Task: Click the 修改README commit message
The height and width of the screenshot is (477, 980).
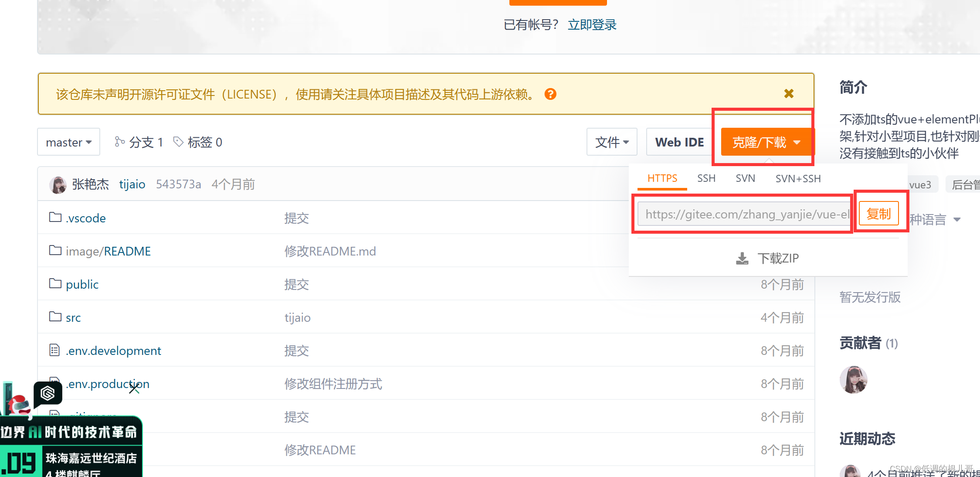Action: point(320,450)
